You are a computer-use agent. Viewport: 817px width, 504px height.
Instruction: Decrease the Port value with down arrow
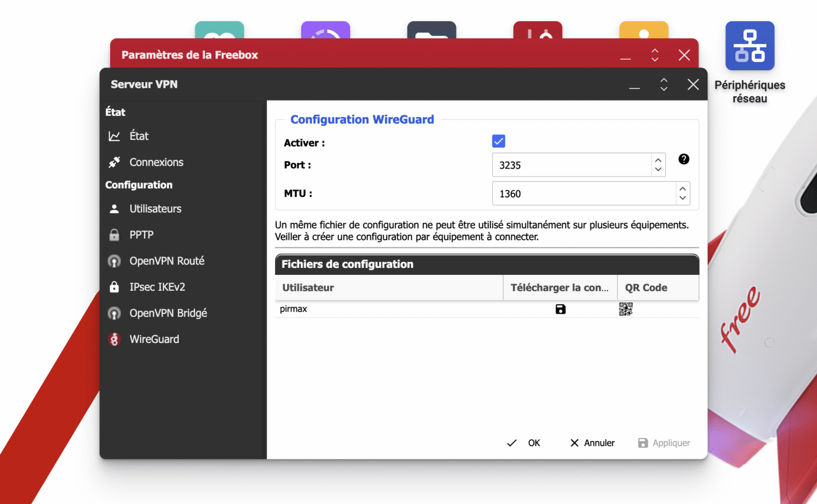pyautogui.click(x=658, y=170)
